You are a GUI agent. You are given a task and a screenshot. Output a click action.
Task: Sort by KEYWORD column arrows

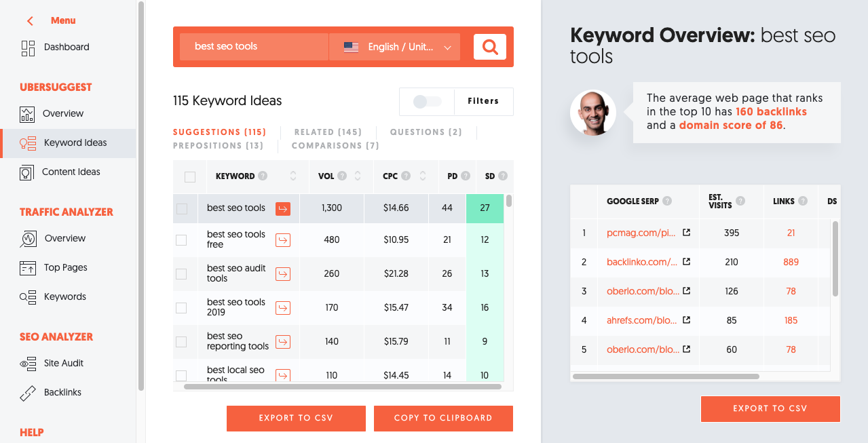293,176
